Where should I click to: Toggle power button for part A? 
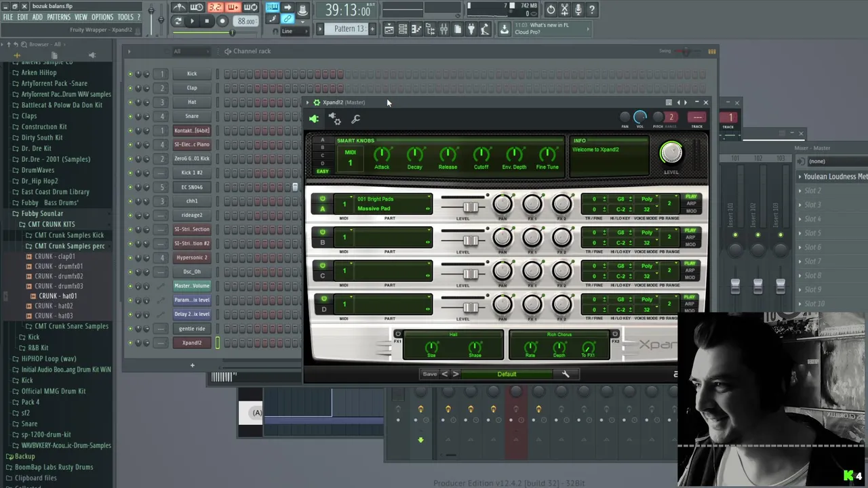coord(322,199)
